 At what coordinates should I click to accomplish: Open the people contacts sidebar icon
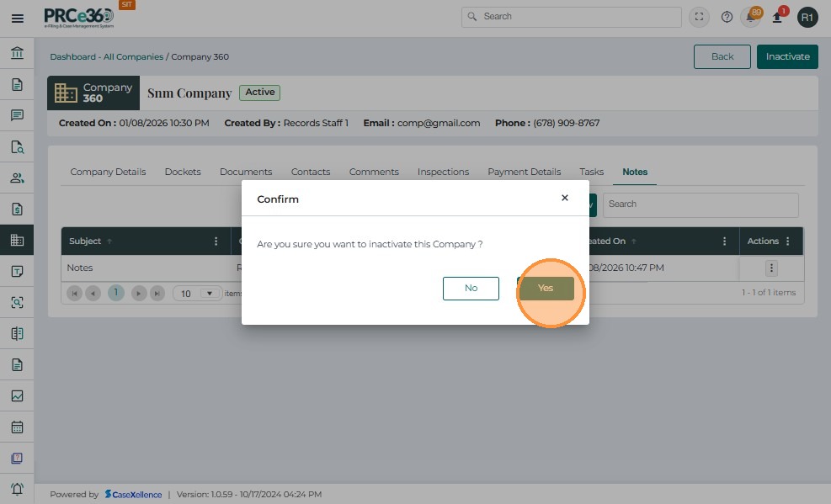(17, 178)
